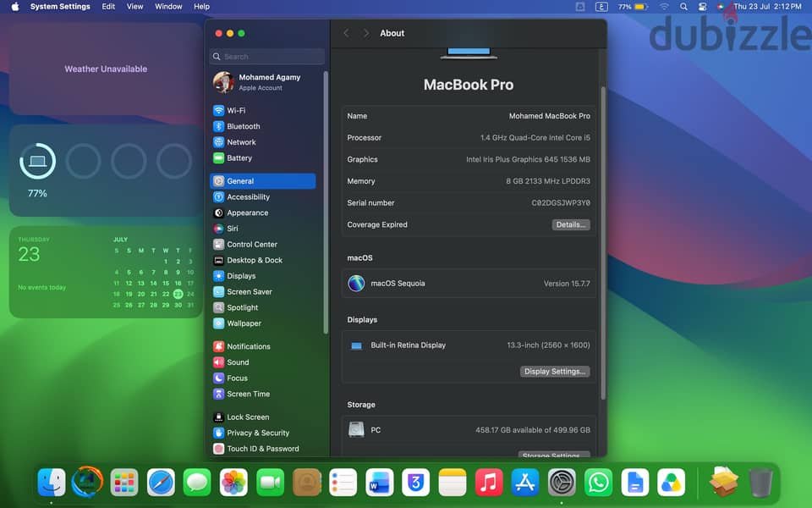Viewport: 812px width, 508px height.
Task: Click the date and time in menu bar
Action: tap(767, 7)
